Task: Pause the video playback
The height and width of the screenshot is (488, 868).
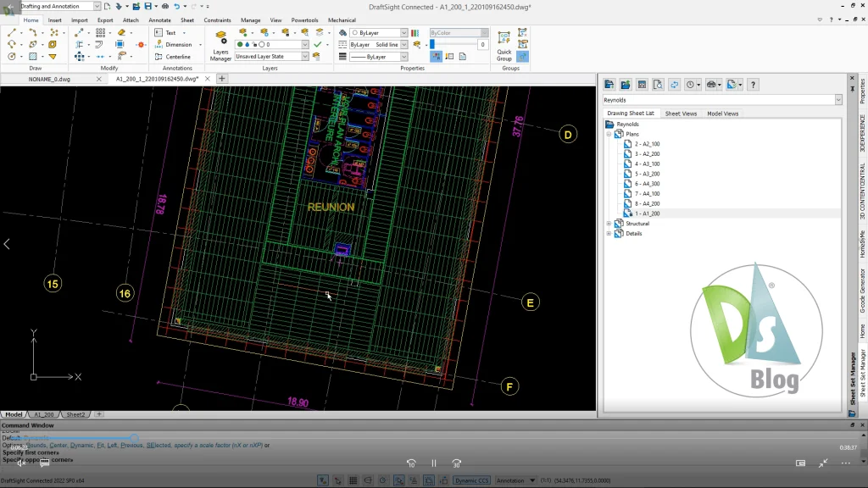Action: tap(433, 463)
